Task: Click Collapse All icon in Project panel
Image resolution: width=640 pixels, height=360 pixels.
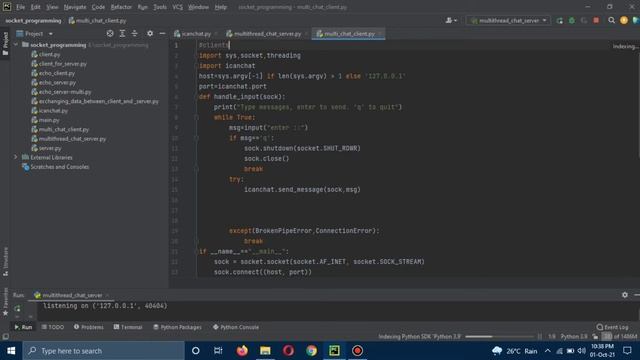Action: pyautogui.click(x=134, y=33)
